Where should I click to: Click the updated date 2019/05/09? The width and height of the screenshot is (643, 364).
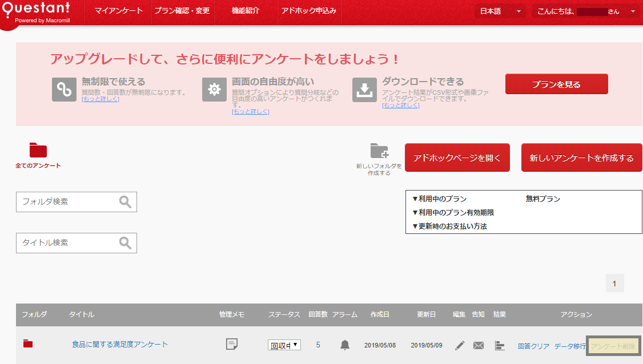(427, 345)
